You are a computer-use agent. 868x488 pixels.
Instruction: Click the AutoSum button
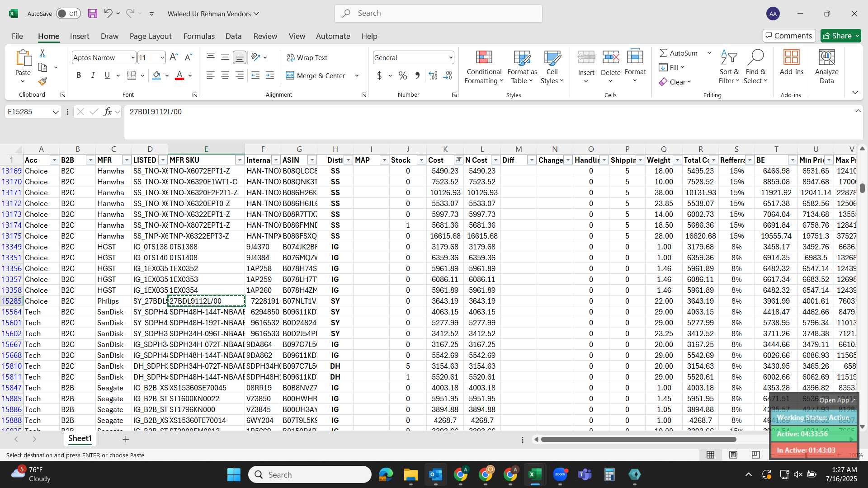point(679,53)
